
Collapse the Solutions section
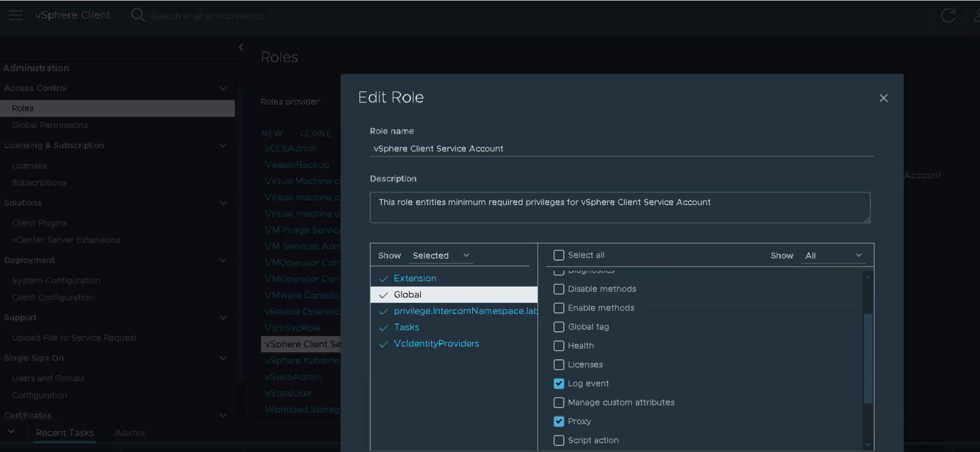coord(223,203)
